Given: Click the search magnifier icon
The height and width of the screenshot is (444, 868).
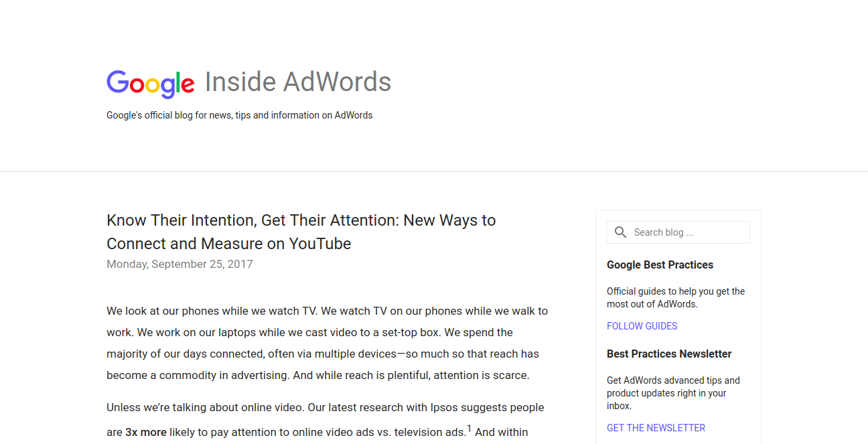Looking at the screenshot, I should [x=621, y=232].
